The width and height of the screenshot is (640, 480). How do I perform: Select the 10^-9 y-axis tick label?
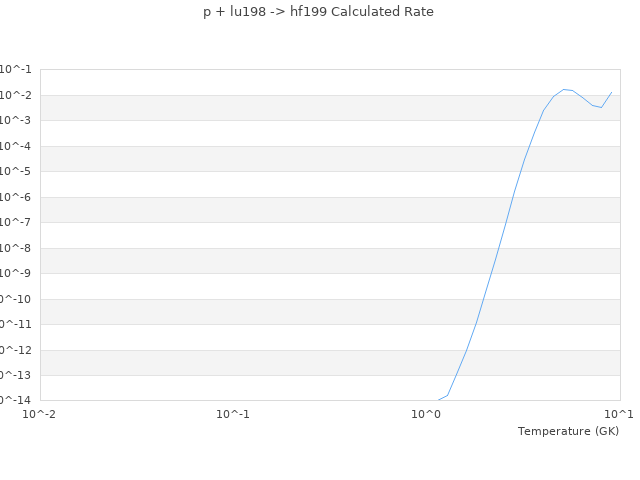(x=16, y=274)
